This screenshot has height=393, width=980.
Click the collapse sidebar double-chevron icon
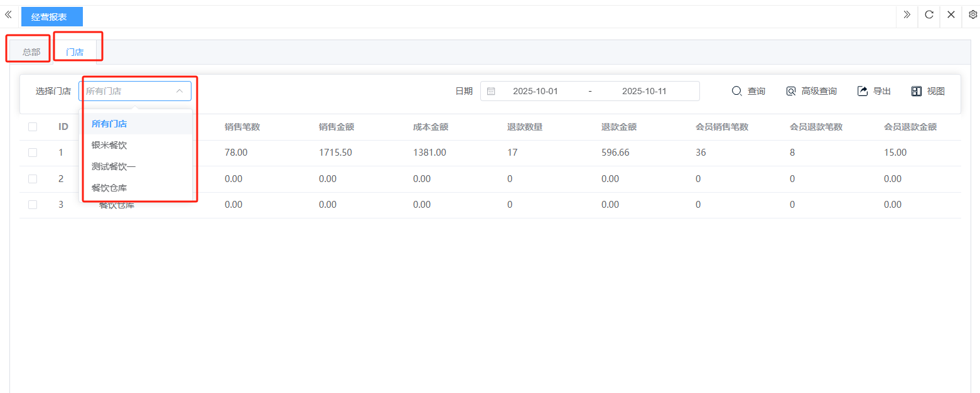[x=8, y=14]
